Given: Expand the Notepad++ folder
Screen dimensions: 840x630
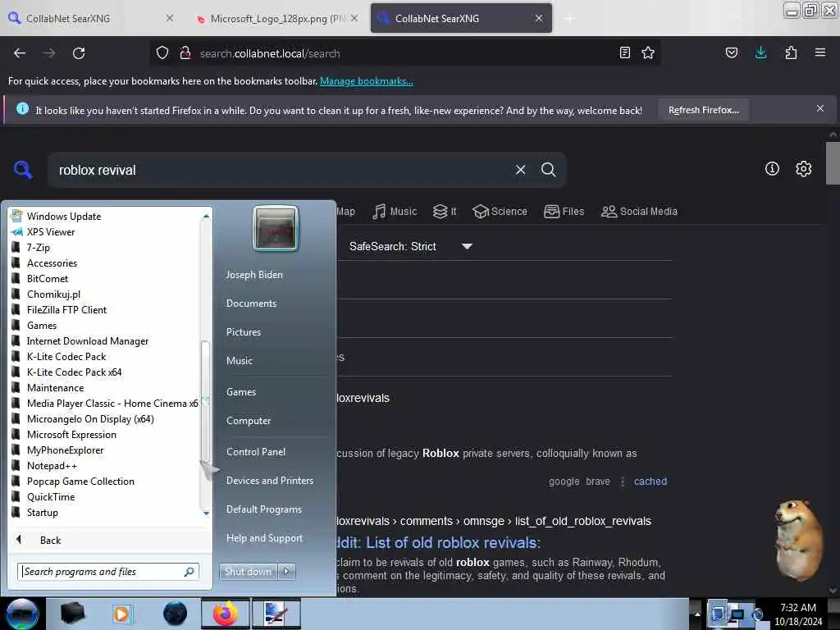Looking at the screenshot, I should coord(52,466).
